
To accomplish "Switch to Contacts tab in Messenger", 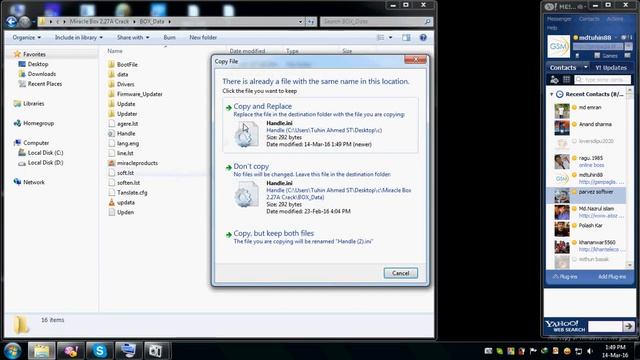I will 563,68.
